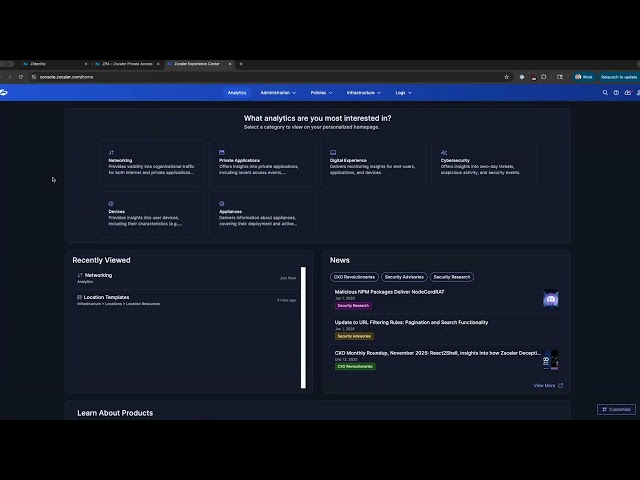Click the purple Security Research tag
This screenshot has height=480, width=640.
353,306
